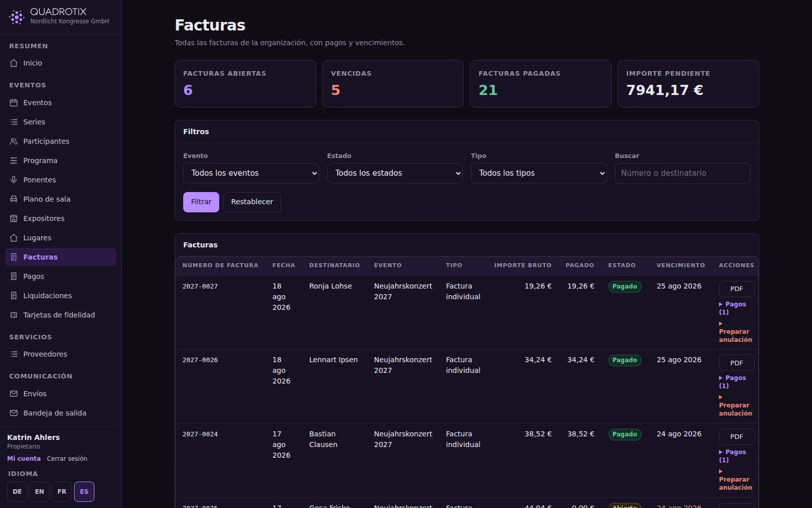The height and width of the screenshot is (508, 812).
Task: Reset filters with Restablecer
Action: pyautogui.click(x=252, y=202)
